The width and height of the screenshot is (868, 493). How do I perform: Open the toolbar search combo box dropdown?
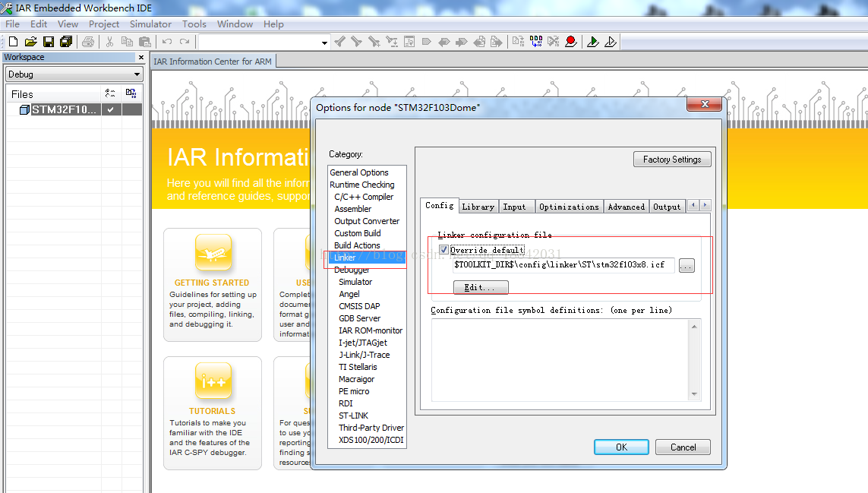[324, 43]
